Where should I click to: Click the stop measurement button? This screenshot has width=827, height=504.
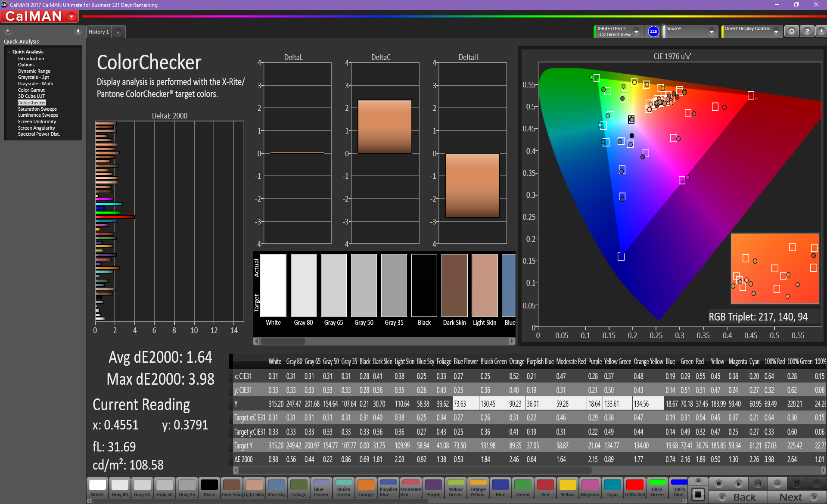click(x=718, y=484)
